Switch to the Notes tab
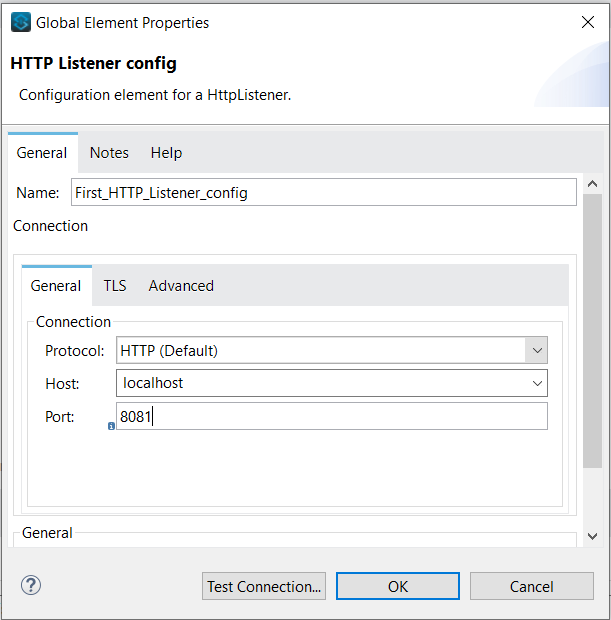 [109, 153]
